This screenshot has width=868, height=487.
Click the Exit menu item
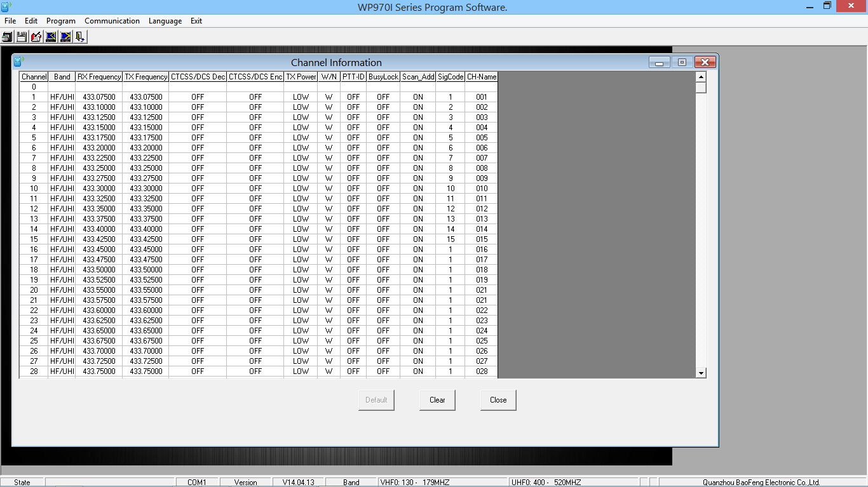pos(196,21)
